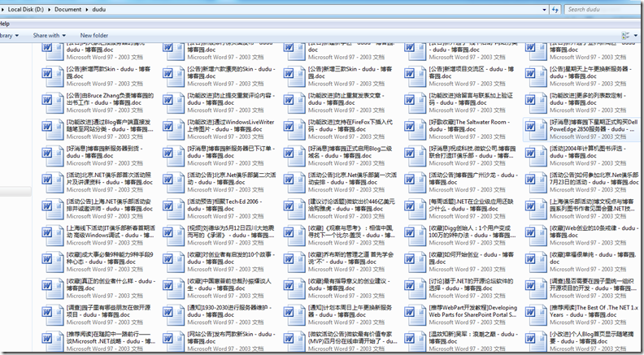Viewport: 644px width, 355px height.
Task: Select file name [收藏]Web创业的10条戒律
Action: 594,232
